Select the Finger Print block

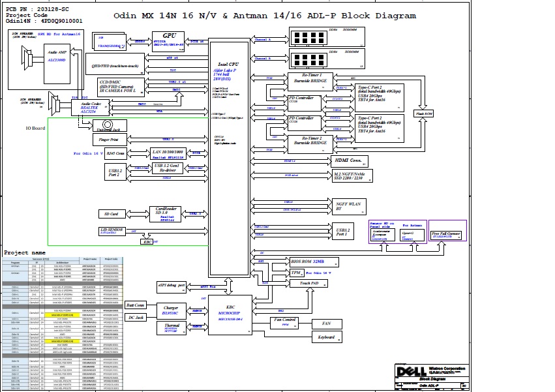point(110,140)
